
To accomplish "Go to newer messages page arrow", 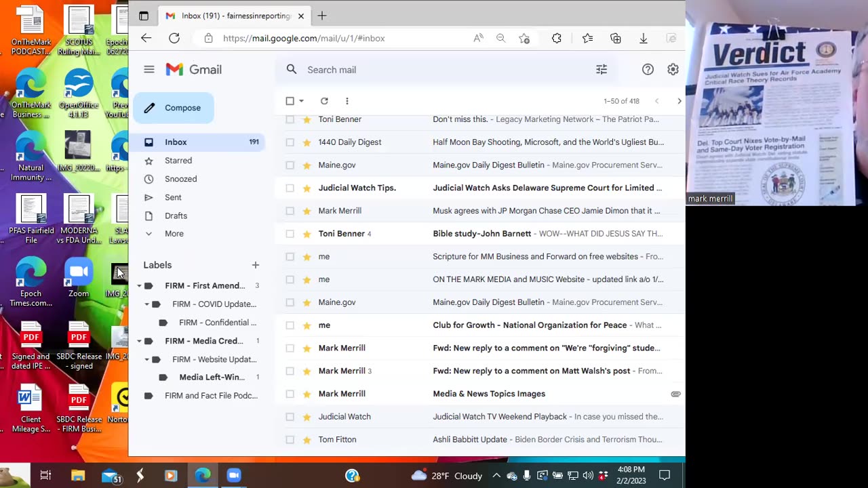I will point(656,101).
